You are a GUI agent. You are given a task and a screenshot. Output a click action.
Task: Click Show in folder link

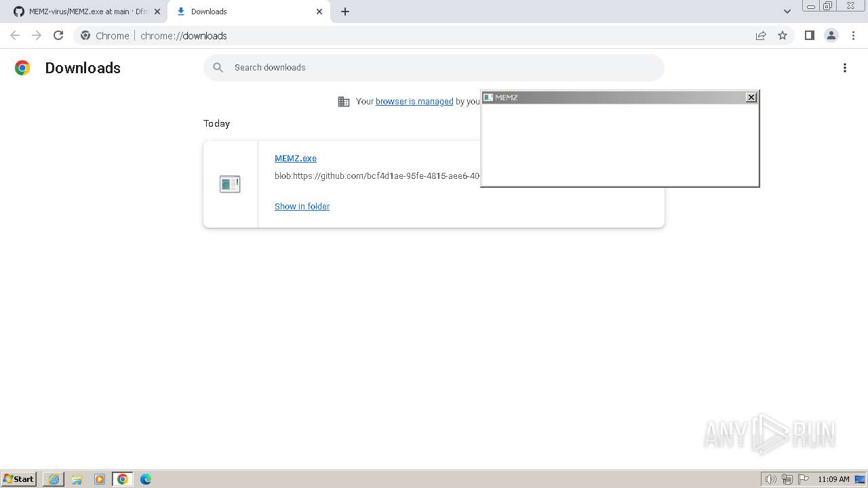click(x=302, y=207)
